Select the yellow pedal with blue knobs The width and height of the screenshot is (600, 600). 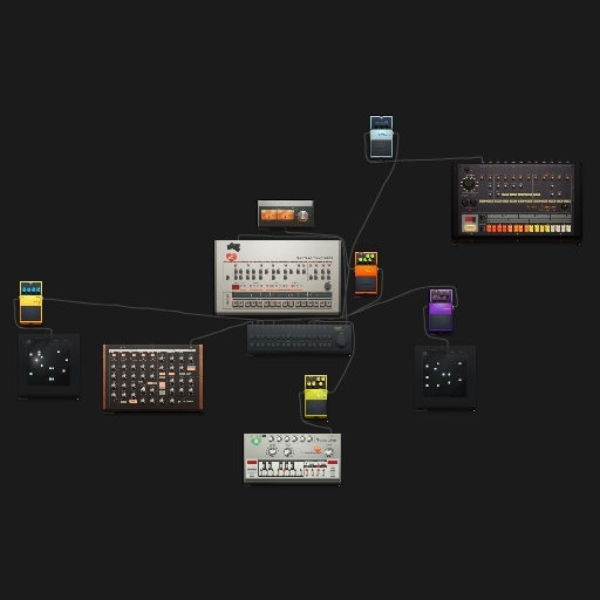31,303
